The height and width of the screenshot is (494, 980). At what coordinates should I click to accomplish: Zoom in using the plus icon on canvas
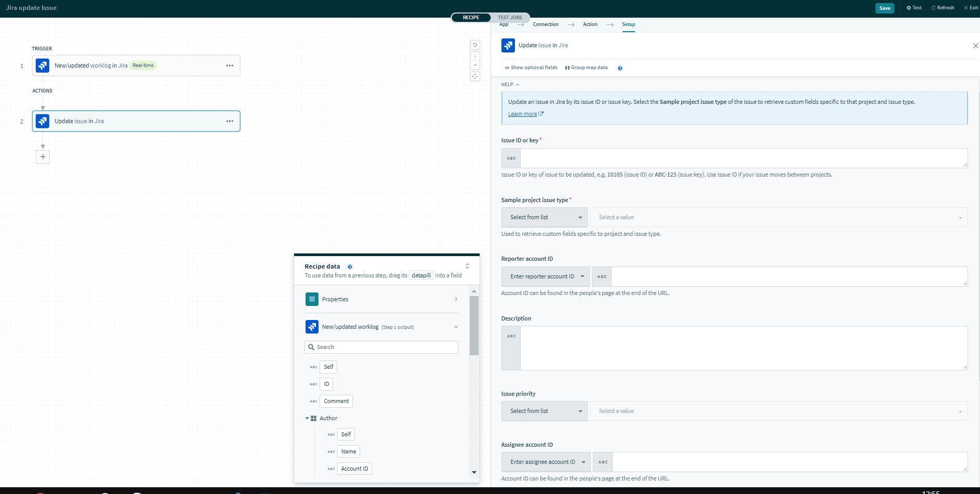[475, 57]
